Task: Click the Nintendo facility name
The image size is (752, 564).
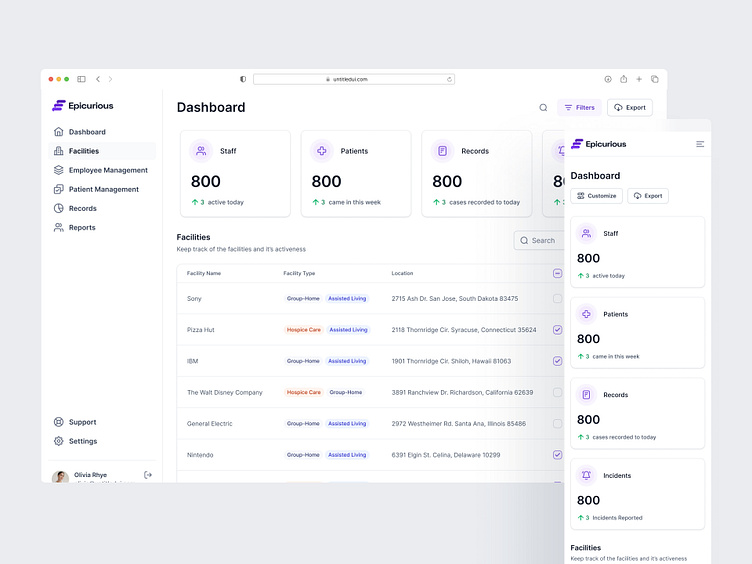Action: 200,455
